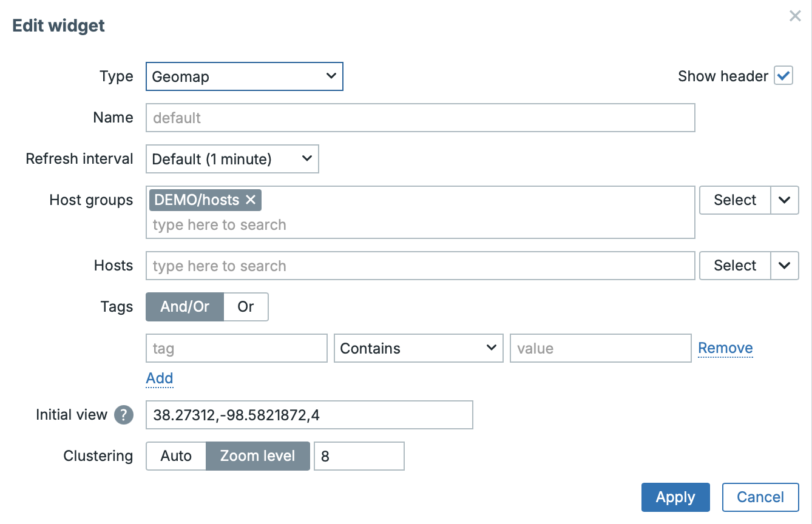This screenshot has height=524, width=812.
Task: Expand the arrow next to Hosts Select
Action: (785, 266)
